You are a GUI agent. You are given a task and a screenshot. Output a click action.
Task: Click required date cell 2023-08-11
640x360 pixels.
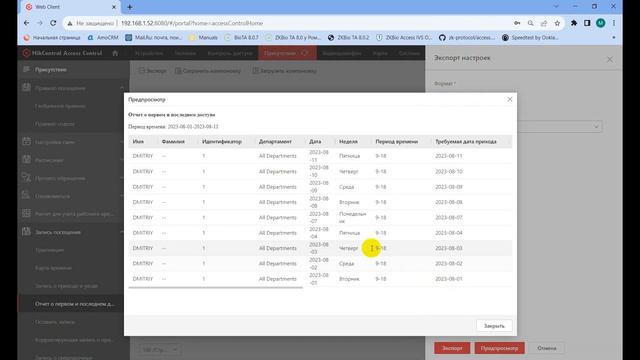pyautogui.click(x=449, y=156)
